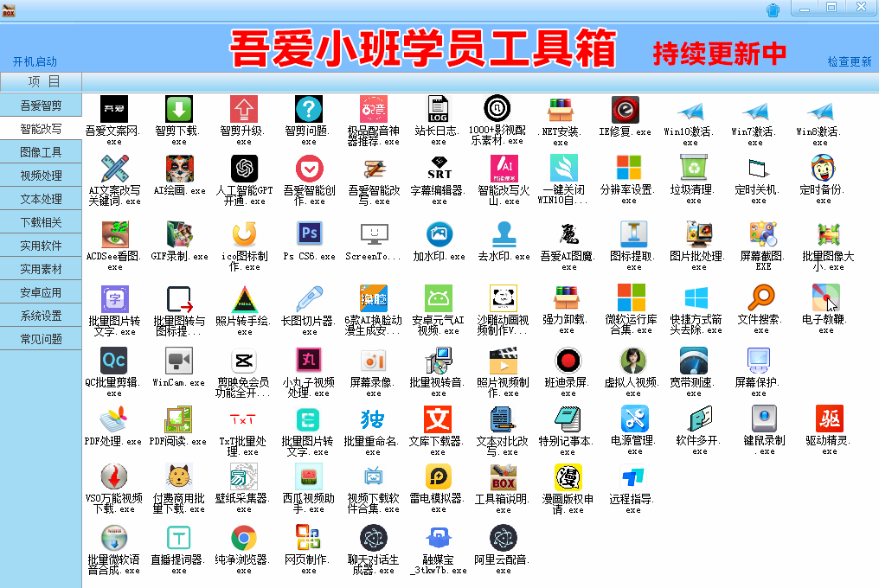Launch the Win10激活 paper plane icon
The image size is (879, 588).
(x=690, y=111)
